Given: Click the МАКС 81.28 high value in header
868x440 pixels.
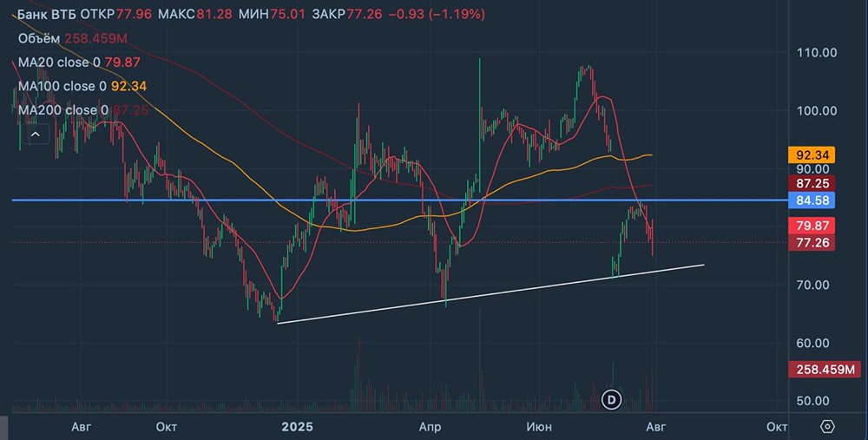Looking at the screenshot, I should tap(194, 14).
